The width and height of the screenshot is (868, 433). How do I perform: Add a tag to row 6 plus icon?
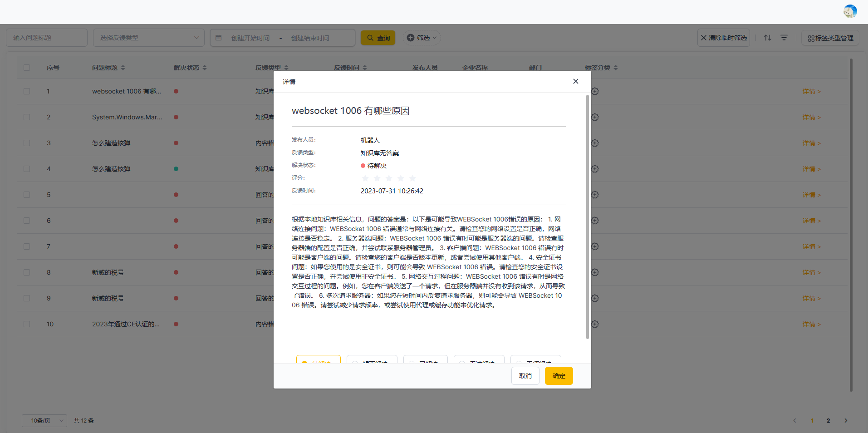click(x=595, y=221)
